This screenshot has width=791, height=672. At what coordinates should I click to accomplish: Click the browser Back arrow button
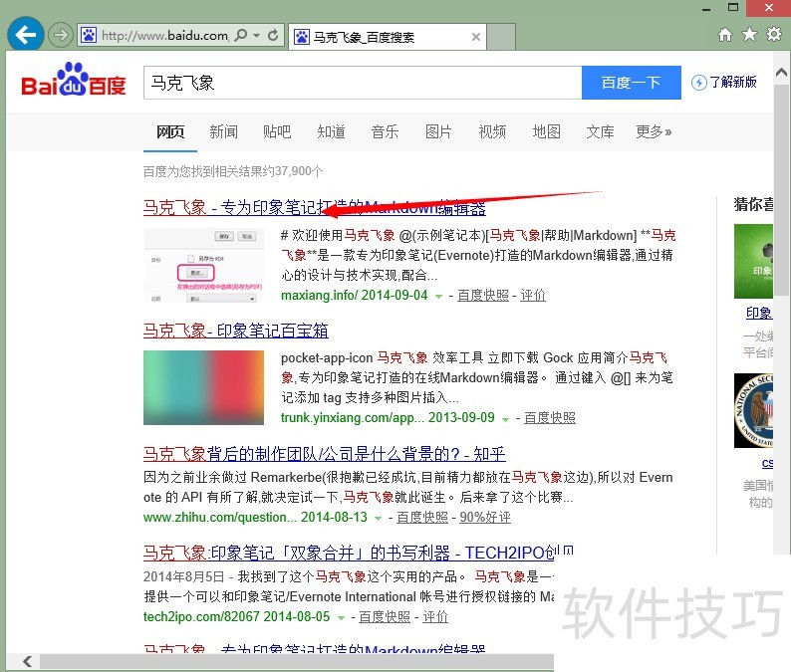(x=25, y=34)
